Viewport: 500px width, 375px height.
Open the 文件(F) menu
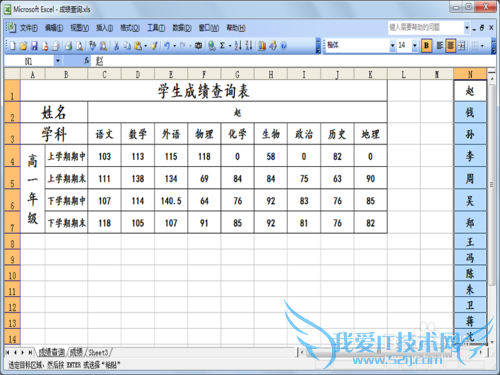29,28
